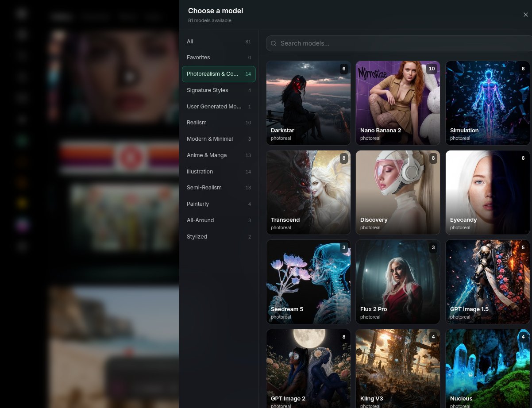This screenshot has height=408, width=532.
Task: Click the 14 count beside Illustration
Action: click(248, 172)
